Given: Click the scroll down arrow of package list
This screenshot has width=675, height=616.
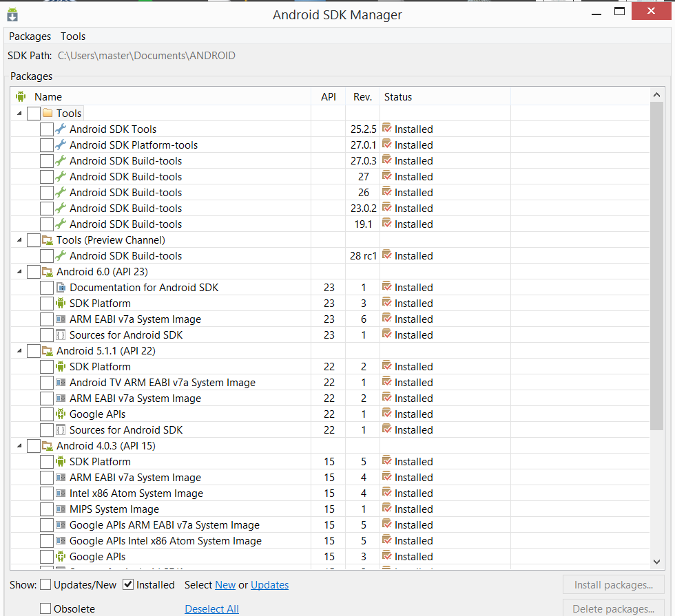Looking at the screenshot, I should click(x=656, y=562).
